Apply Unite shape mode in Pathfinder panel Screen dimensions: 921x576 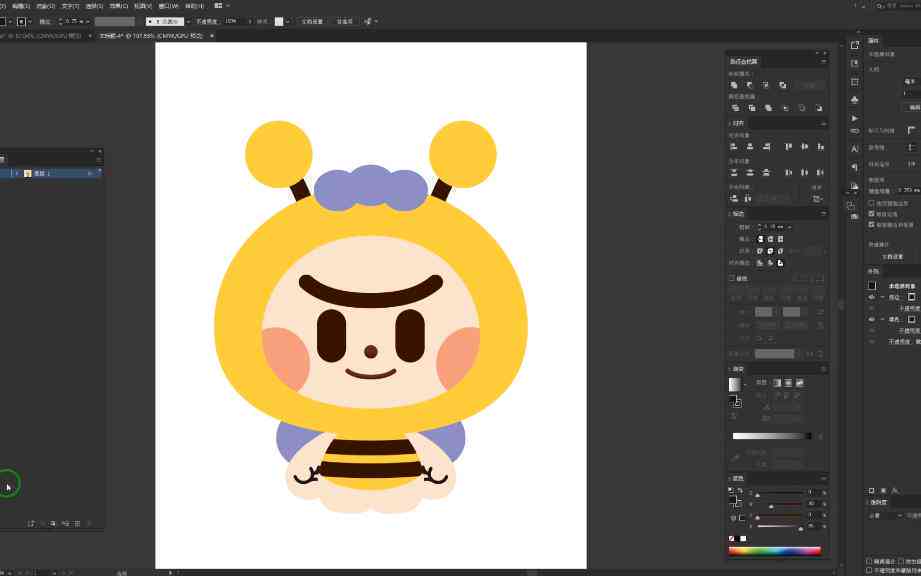point(734,85)
